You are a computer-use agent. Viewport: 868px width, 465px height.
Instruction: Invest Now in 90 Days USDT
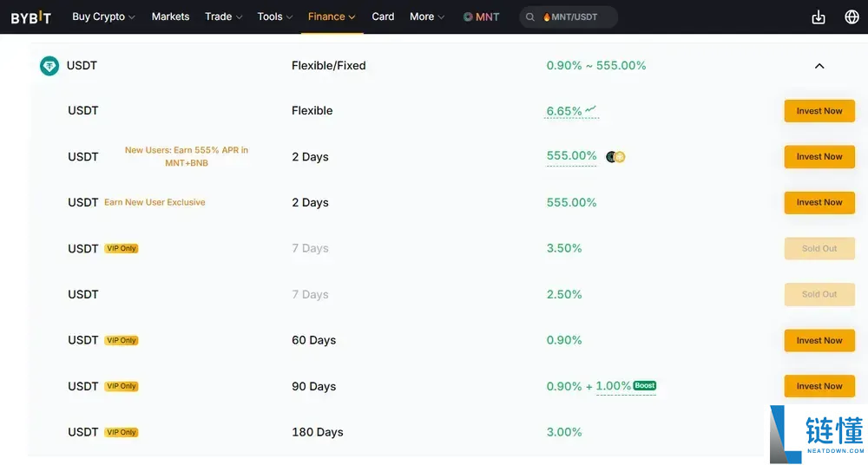pyautogui.click(x=819, y=386)
